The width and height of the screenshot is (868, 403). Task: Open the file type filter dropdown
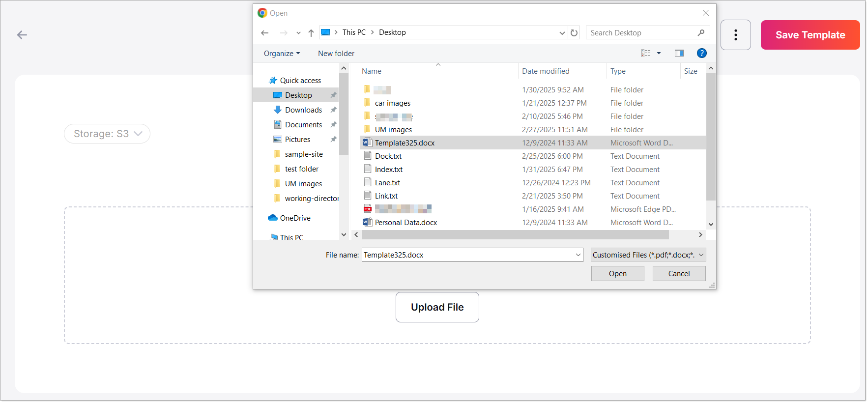pyautogui.click(x=648, y=255)
